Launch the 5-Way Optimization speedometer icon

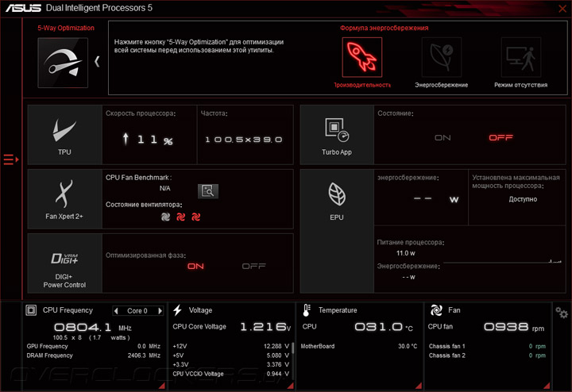pyautogui.click(x=63, y=63)
